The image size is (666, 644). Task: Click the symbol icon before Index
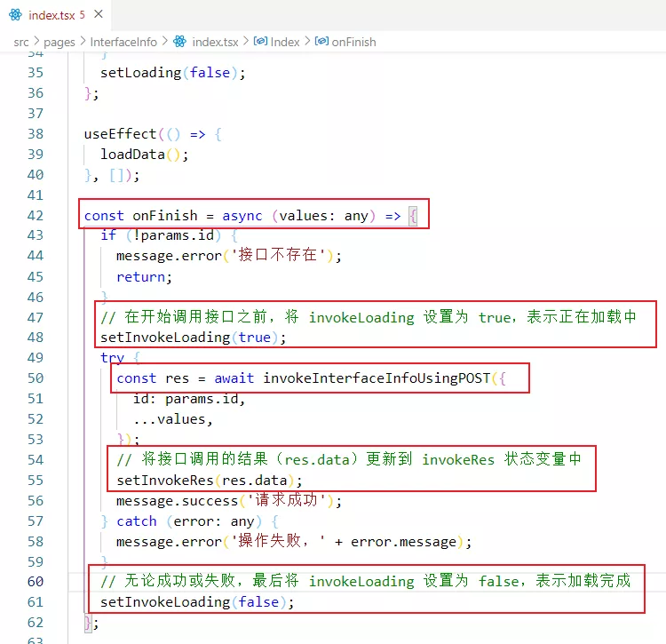[260, 41]
